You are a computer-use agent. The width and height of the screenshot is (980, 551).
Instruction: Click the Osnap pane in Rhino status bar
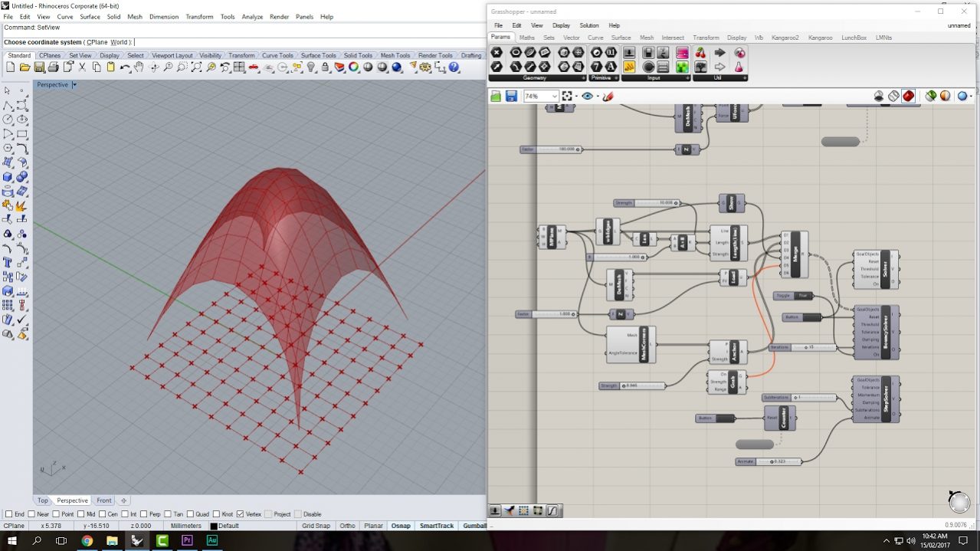pos(400,526)
